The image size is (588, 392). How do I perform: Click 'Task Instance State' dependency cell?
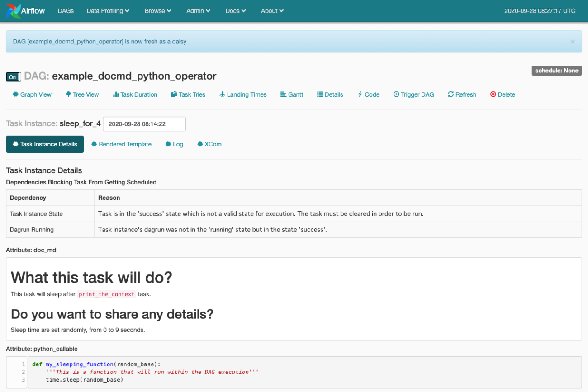[x=50, y=214]
